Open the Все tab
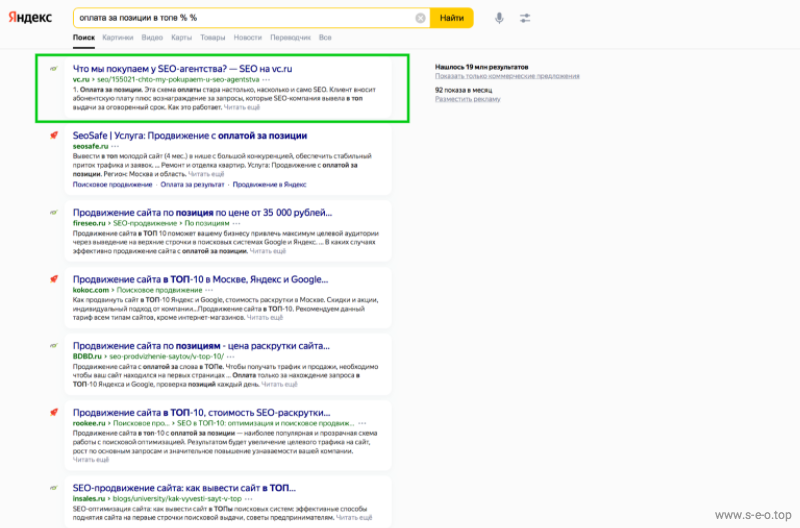Screen dimensions: 800x528 click(325, 37)
